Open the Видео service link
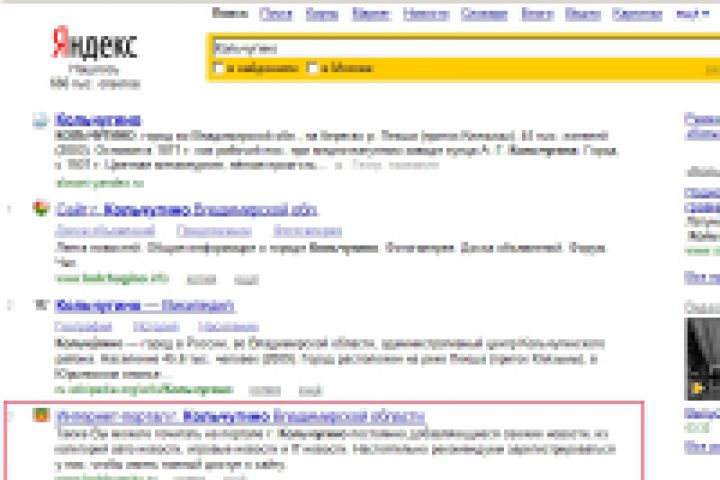The image size is (720, 480). tap(583, 14)
